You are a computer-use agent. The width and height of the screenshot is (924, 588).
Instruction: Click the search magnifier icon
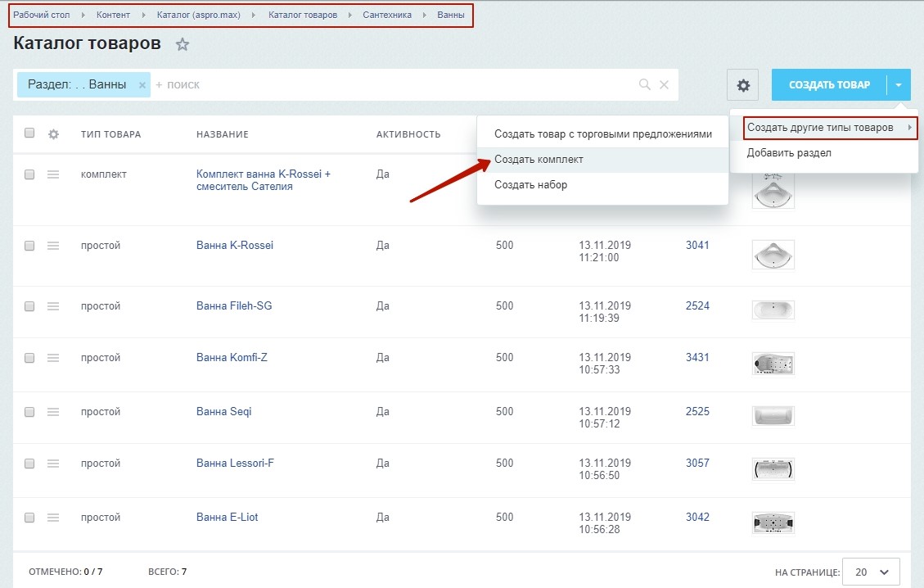coord(645,85)
